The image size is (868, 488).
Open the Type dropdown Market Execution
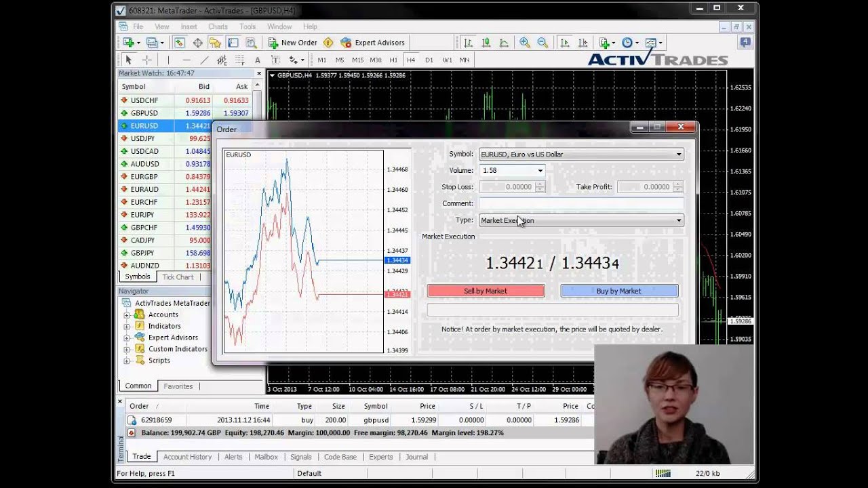click(x=581, y=220)
